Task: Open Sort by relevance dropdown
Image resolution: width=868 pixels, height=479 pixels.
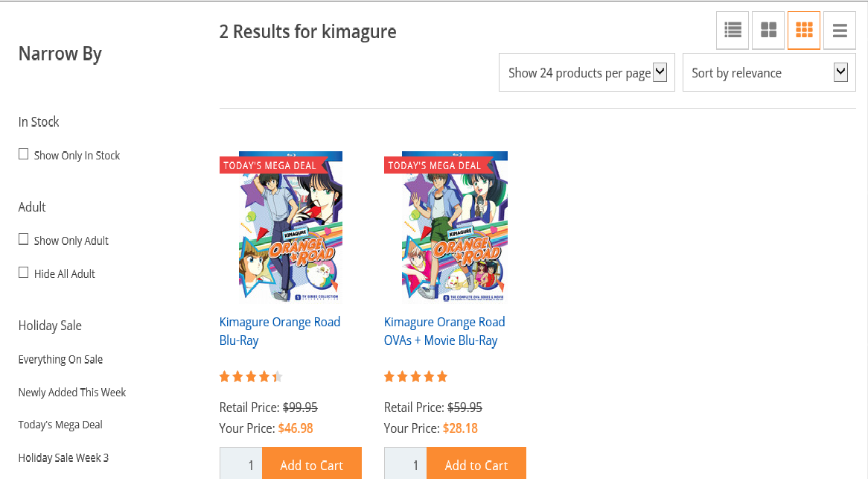Action: [769, 72]
